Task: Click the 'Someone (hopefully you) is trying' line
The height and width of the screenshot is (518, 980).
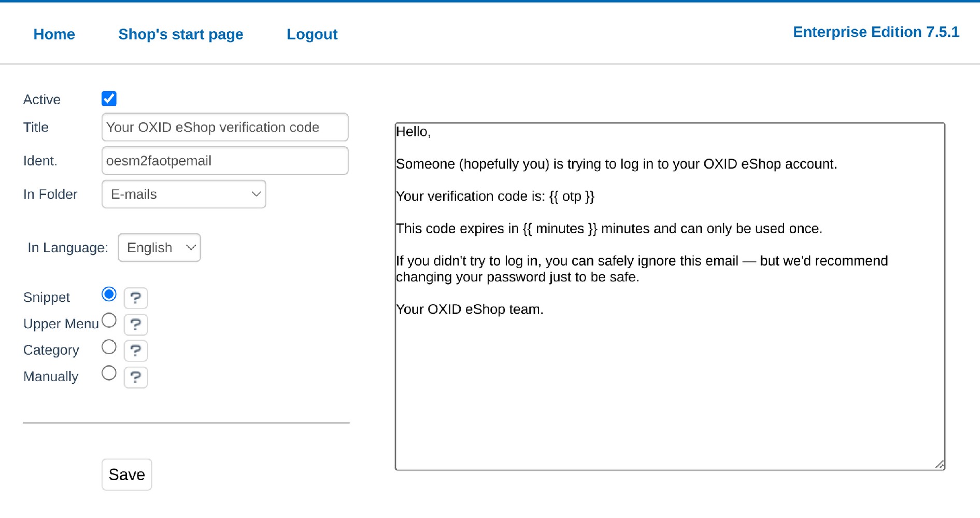Action: 617,164
